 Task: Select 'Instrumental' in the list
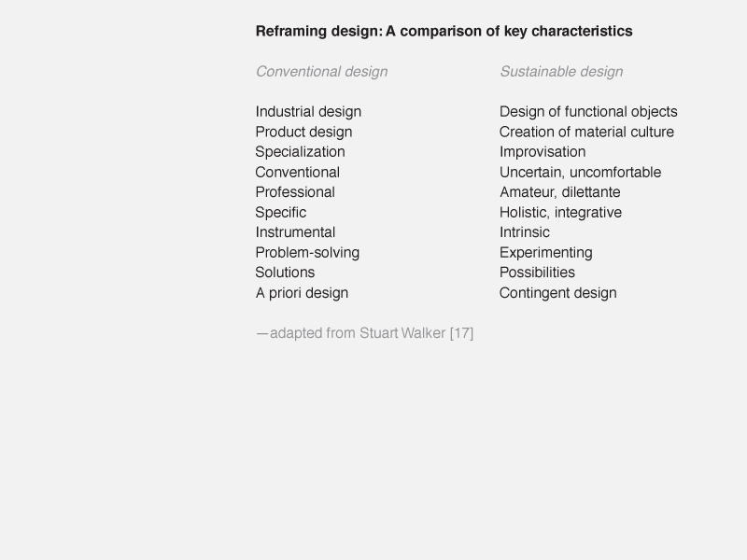(295, 232)
